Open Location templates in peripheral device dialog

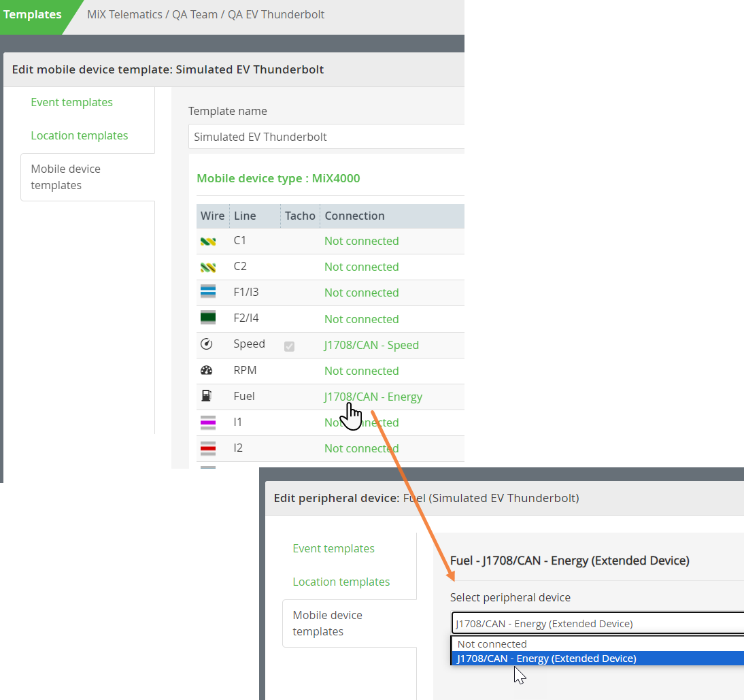click(x=341, y=582)
